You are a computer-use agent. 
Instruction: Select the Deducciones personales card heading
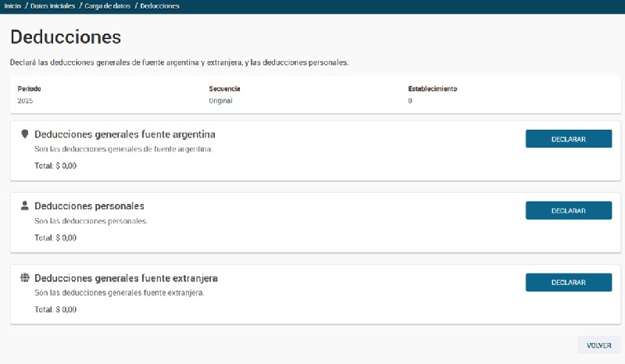pyautogui.click(x=89, y=206)
